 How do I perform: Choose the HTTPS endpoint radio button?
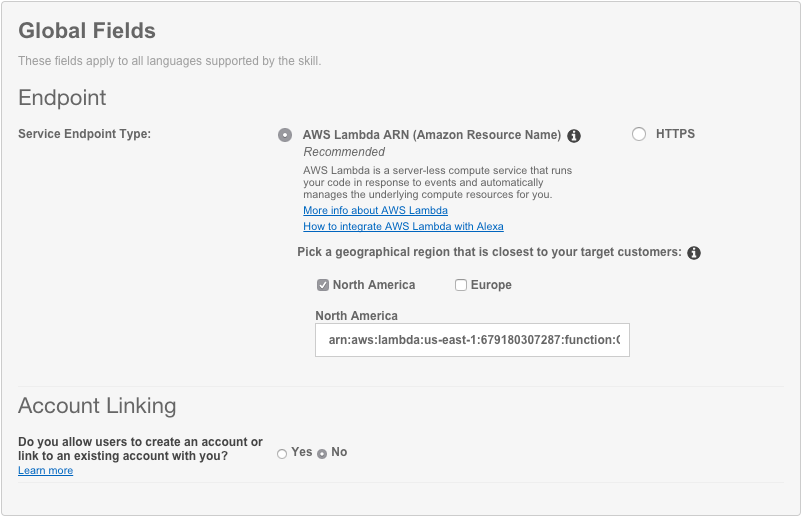(x=639, y=135)
